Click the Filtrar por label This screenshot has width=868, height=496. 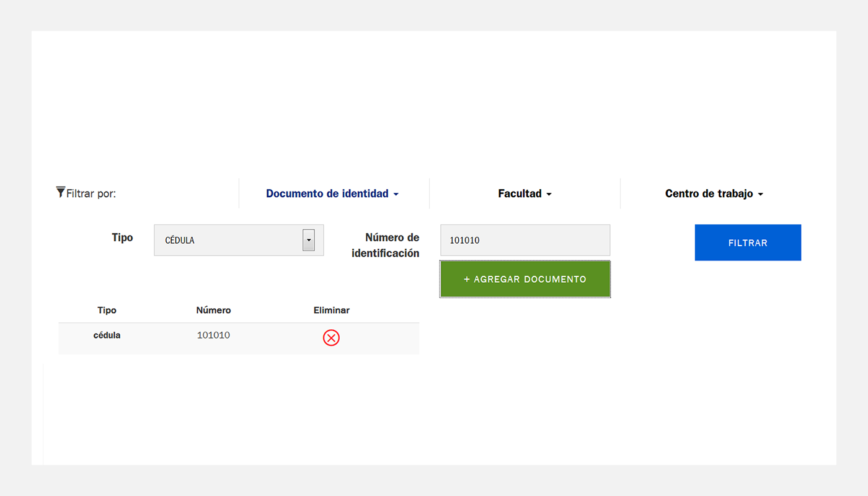pos(91,193)
